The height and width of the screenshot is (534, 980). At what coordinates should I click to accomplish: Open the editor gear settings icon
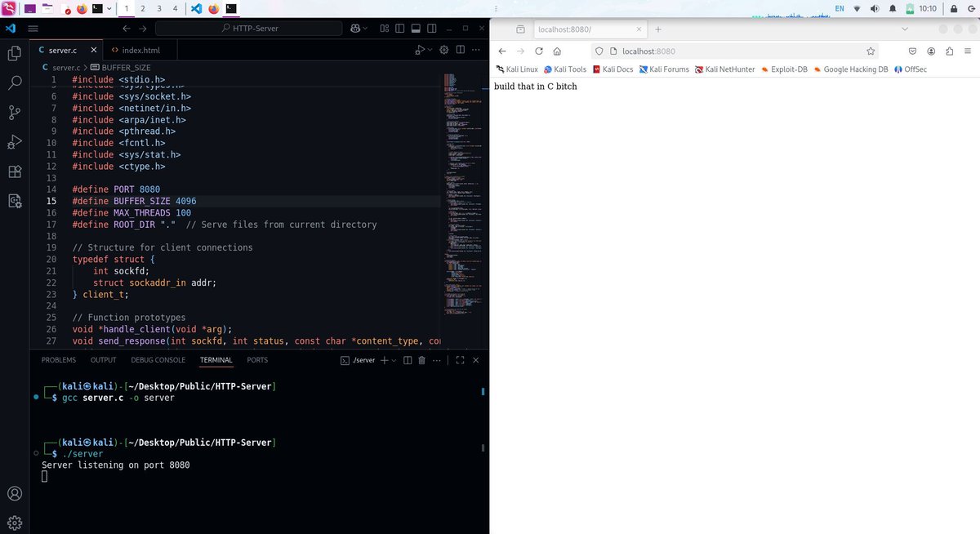pos(444,50)
